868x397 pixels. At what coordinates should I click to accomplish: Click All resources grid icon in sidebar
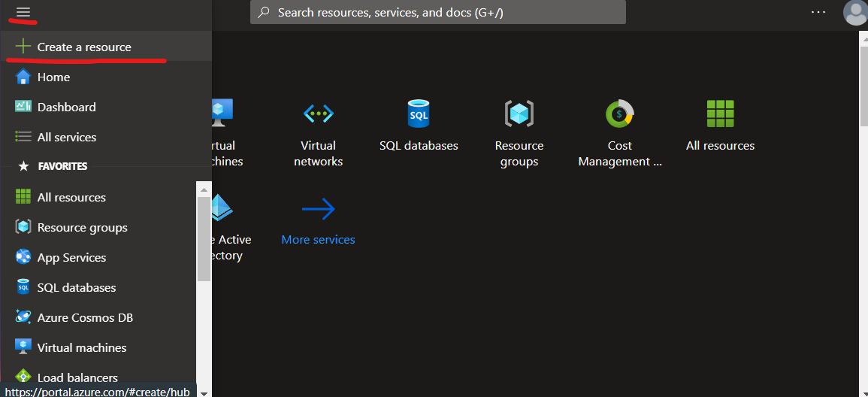pos(23,197)
